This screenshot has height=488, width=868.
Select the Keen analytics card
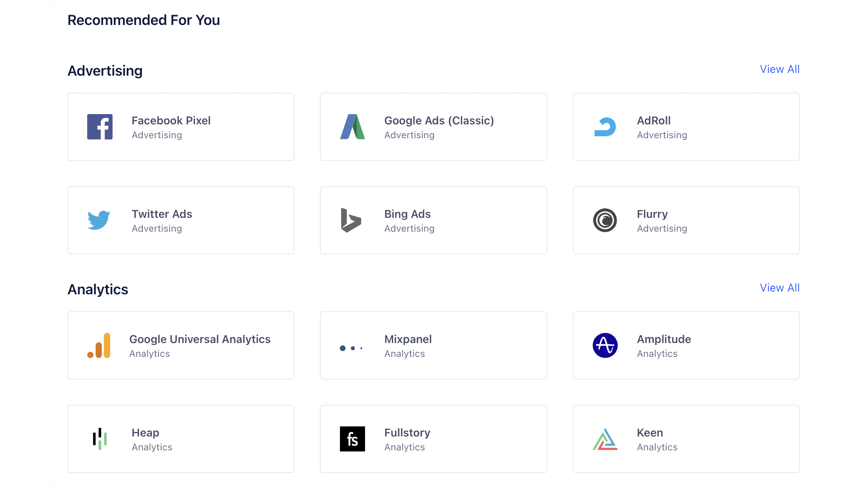click(686, 438)
